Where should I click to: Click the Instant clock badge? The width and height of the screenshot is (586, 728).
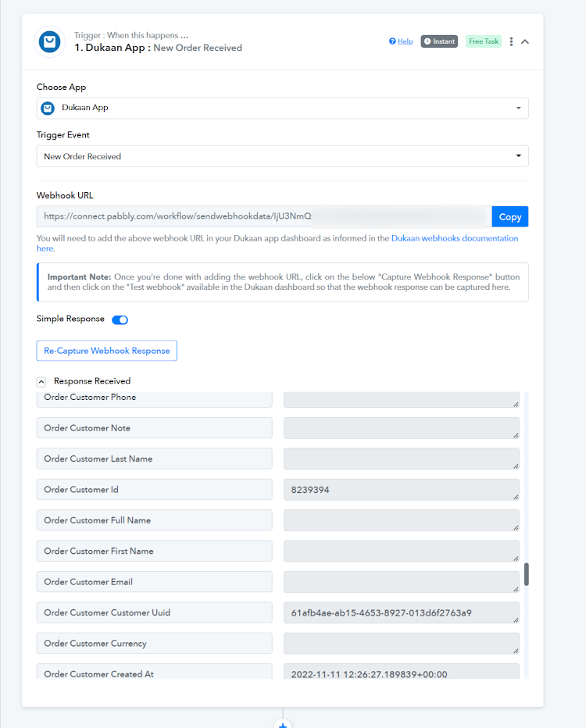(x=439, y=41)
